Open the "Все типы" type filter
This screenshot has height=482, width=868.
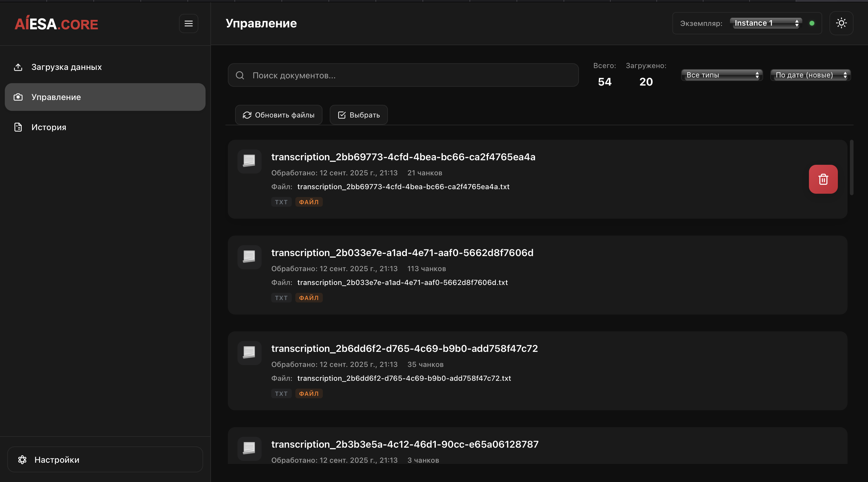point(722,75)
